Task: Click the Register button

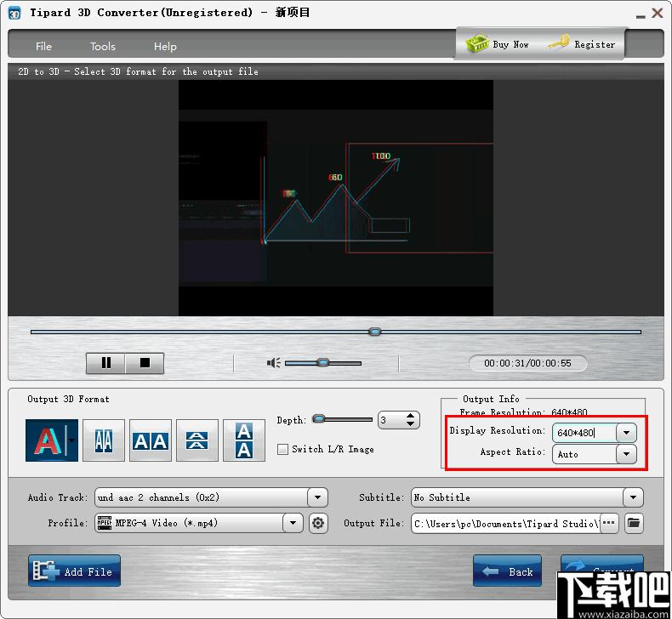Action: pos(582,44)
